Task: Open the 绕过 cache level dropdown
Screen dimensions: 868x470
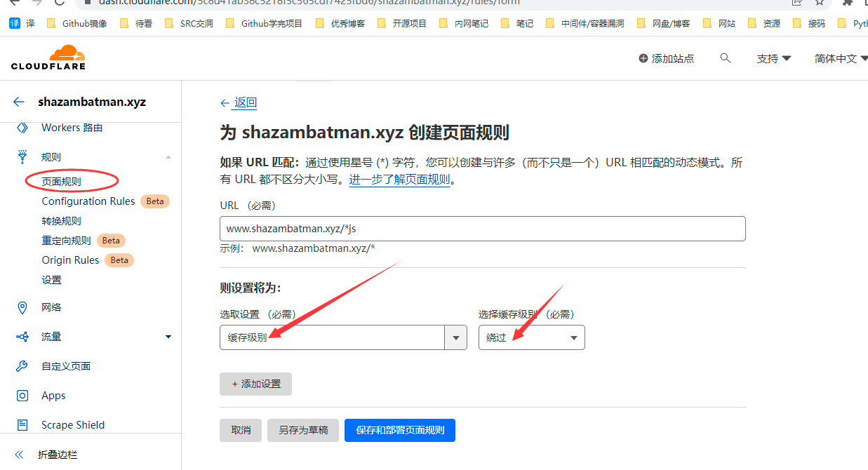Action: click(532, 337)
